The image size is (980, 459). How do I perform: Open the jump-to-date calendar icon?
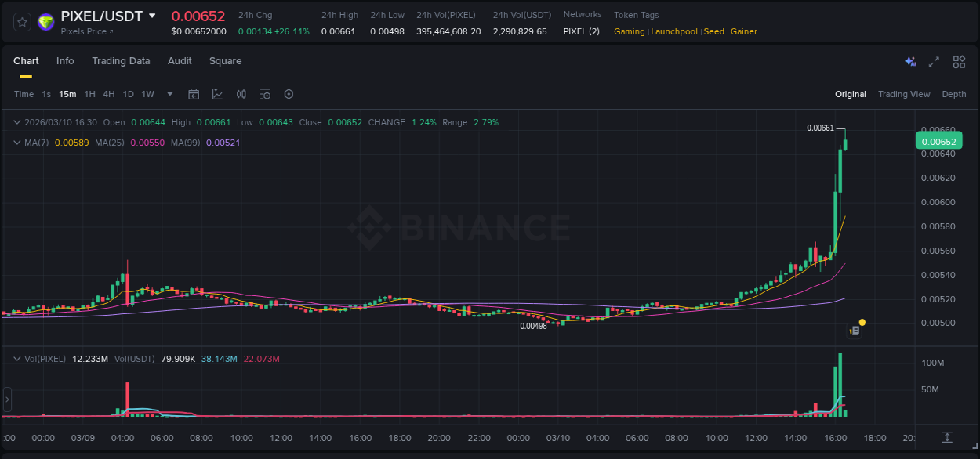[x=194, y=93]
